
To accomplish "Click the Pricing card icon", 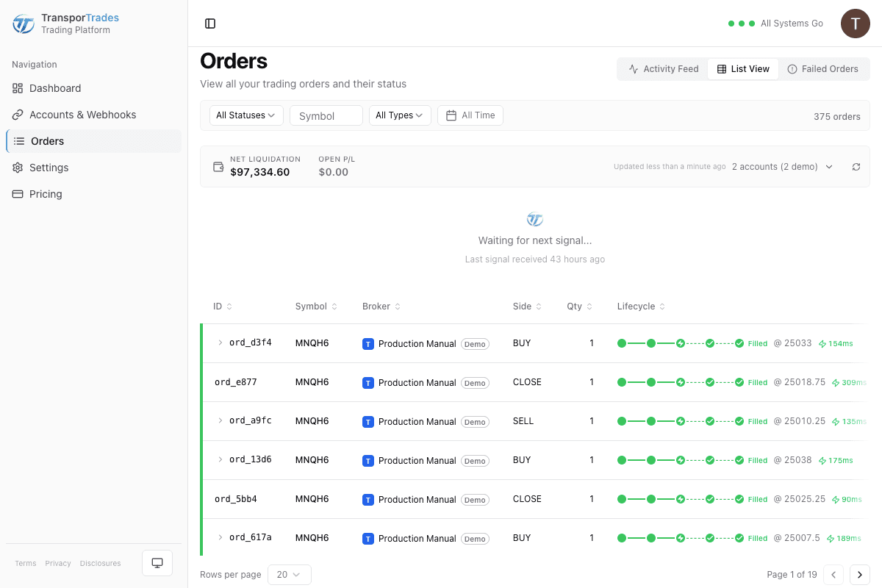I will pyautogui.click(x=18, y=194).
